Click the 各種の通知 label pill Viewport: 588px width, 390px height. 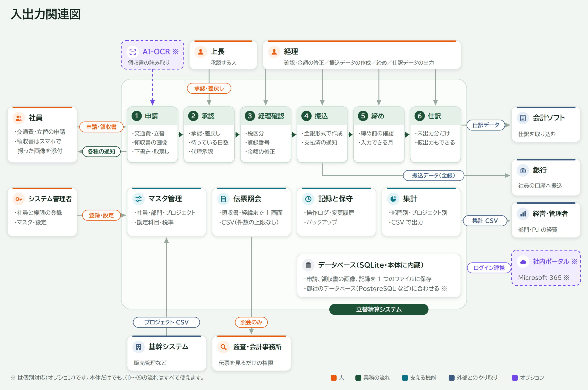(x=101, y=152)
